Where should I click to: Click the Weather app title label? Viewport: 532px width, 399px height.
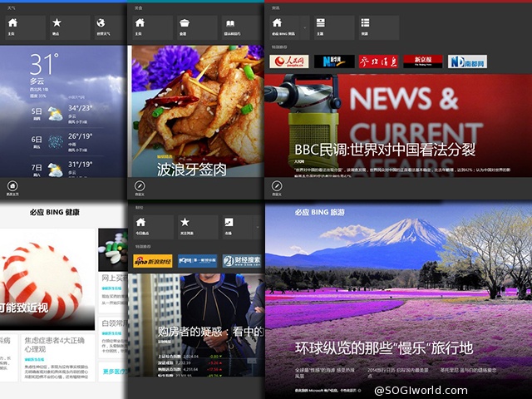[x=11, y=8]
